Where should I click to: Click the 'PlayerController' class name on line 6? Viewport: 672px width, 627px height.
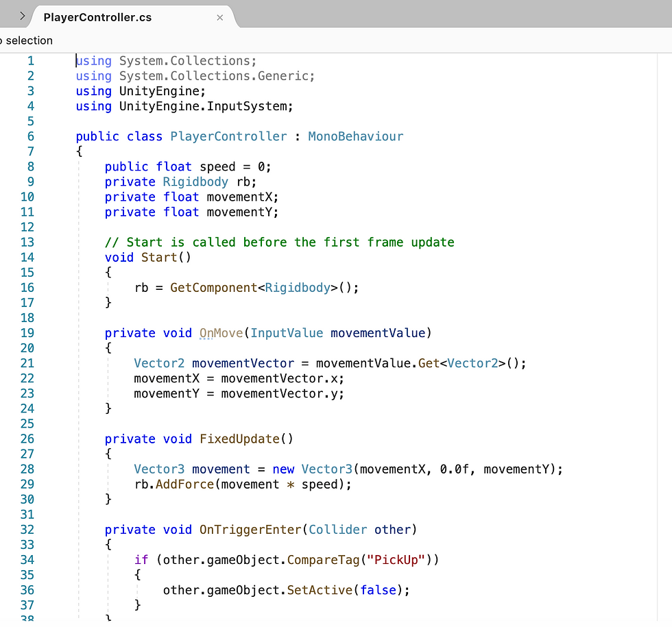coord(228,136)
